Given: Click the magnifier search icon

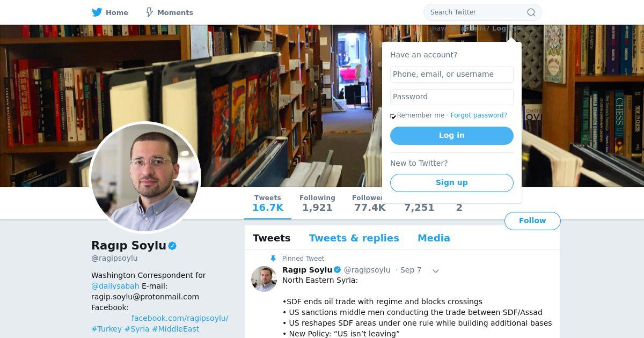Looking at the screenshot, I should (531, 12).
